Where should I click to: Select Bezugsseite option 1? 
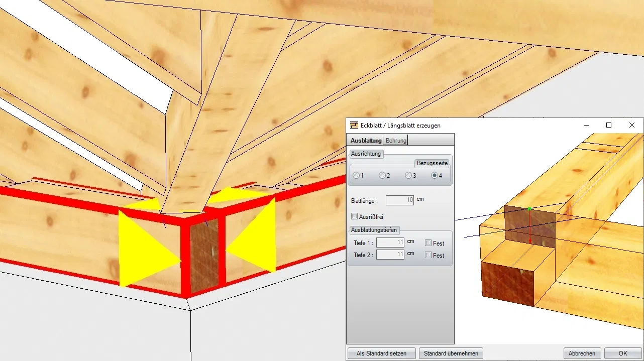tap(356, 176)
